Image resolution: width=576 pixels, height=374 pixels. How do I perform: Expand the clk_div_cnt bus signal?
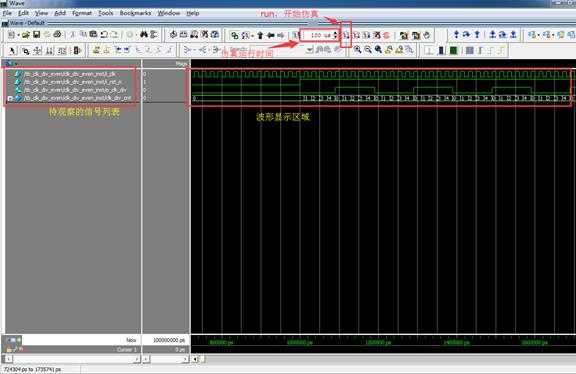(x=10, y=98)
